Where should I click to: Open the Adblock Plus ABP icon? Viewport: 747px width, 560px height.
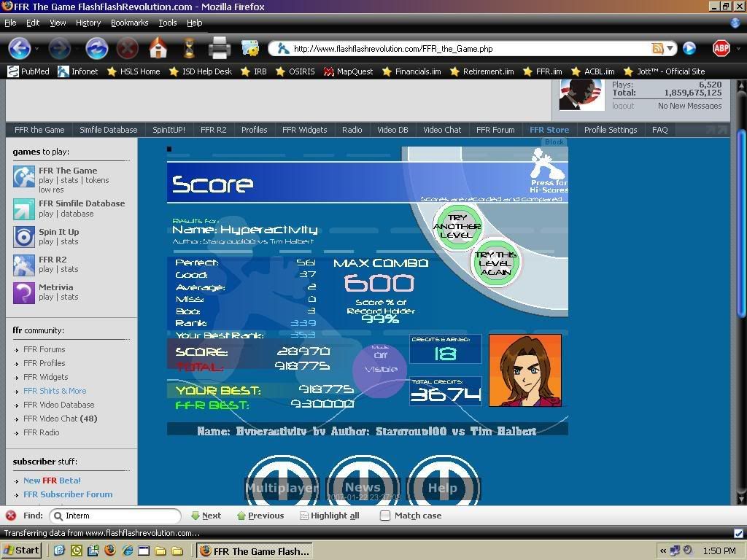(721, 49)
